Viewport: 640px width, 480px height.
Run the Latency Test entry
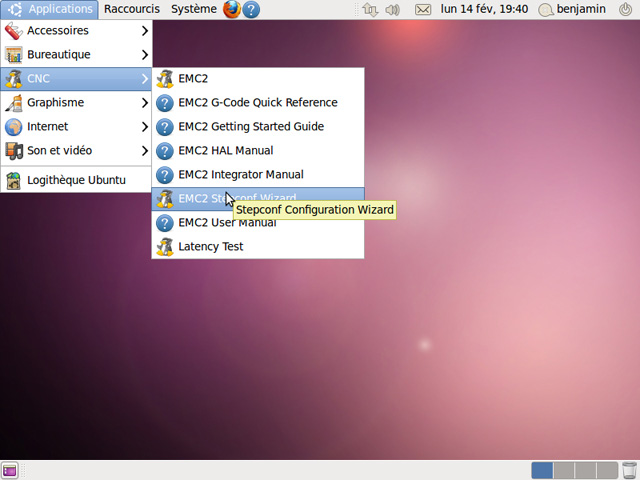(x=258, y=247)
